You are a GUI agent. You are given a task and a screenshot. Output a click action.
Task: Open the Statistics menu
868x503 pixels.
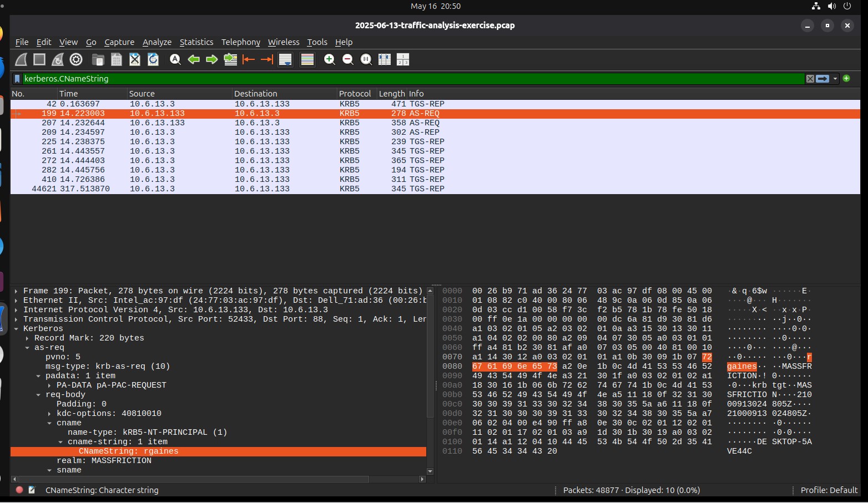196,42
